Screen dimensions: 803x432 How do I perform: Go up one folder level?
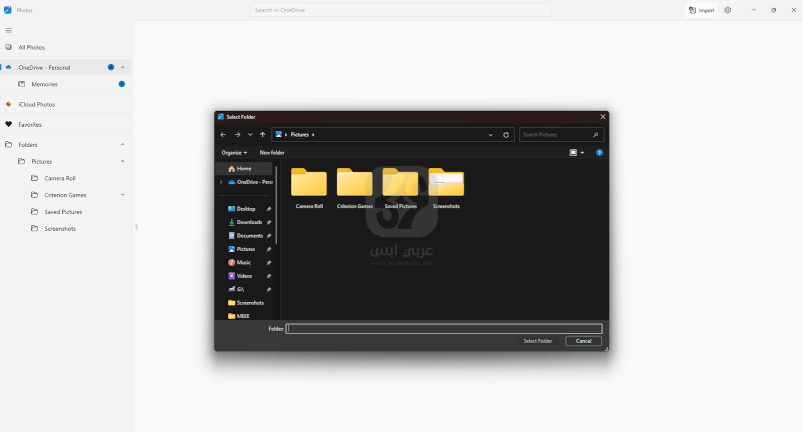pyautogui.click(x=263, y=135)
